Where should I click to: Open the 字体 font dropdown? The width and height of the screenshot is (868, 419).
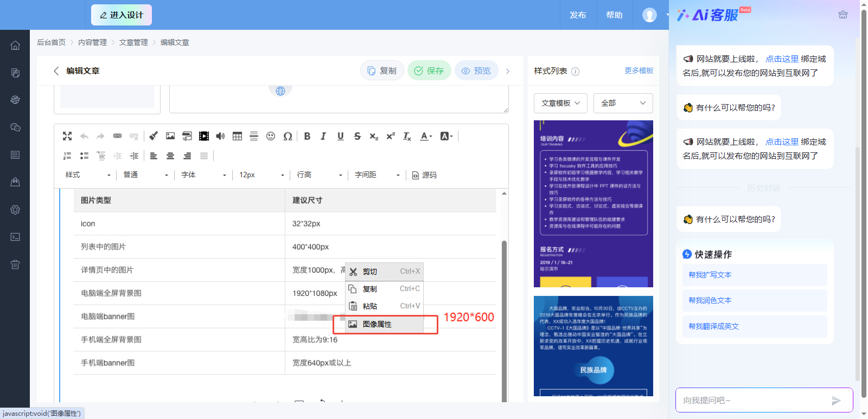203,175
